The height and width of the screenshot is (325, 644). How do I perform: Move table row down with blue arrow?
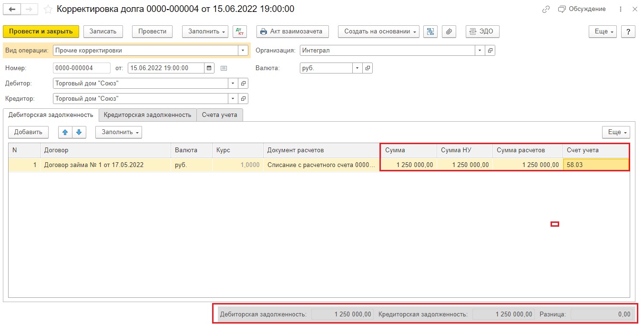79,132
